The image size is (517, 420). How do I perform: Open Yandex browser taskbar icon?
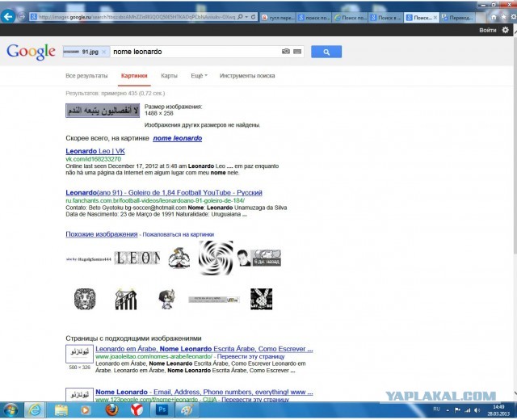pyautogui.click(x=137, y=410)
